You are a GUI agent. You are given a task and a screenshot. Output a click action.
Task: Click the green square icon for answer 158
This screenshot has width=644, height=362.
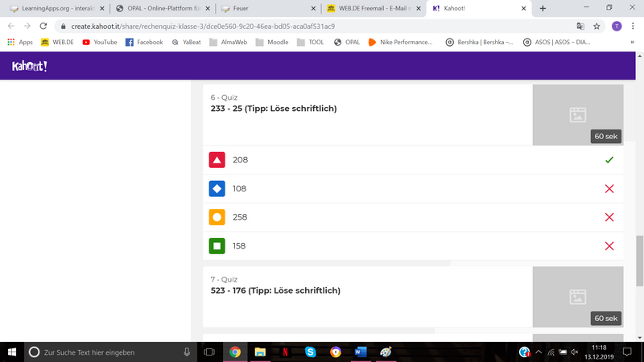click(217, 246)
